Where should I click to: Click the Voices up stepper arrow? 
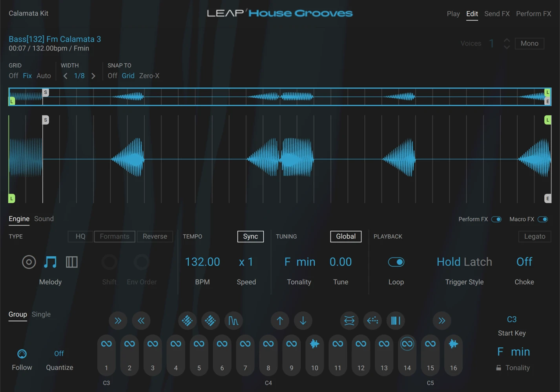[507, 40]
